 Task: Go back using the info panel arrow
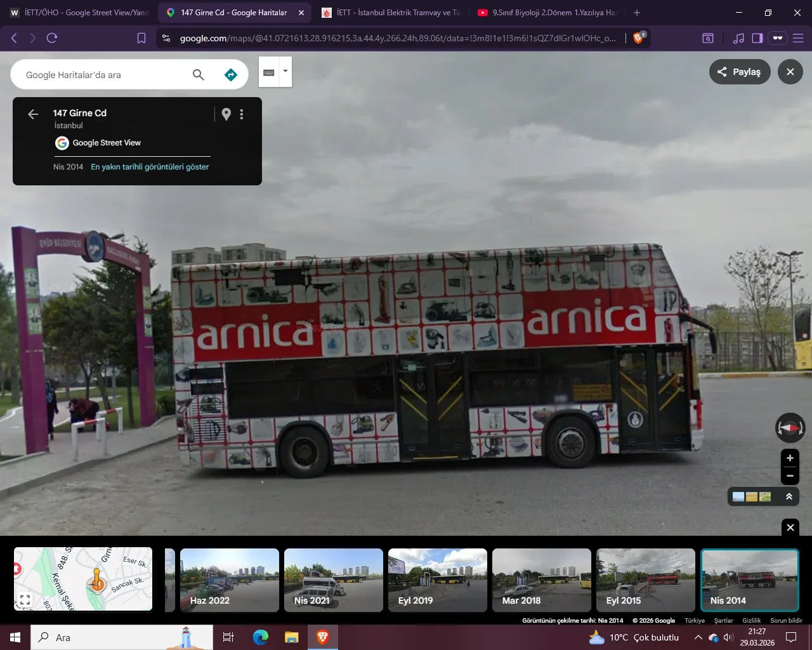pyautogui.click(x=33, y=114)
